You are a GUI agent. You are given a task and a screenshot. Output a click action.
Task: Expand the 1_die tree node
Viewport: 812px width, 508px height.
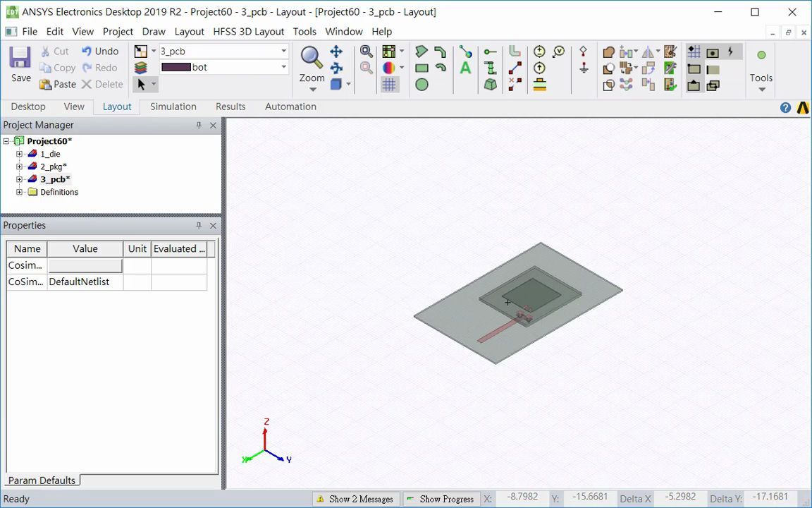tap(19, 154)
